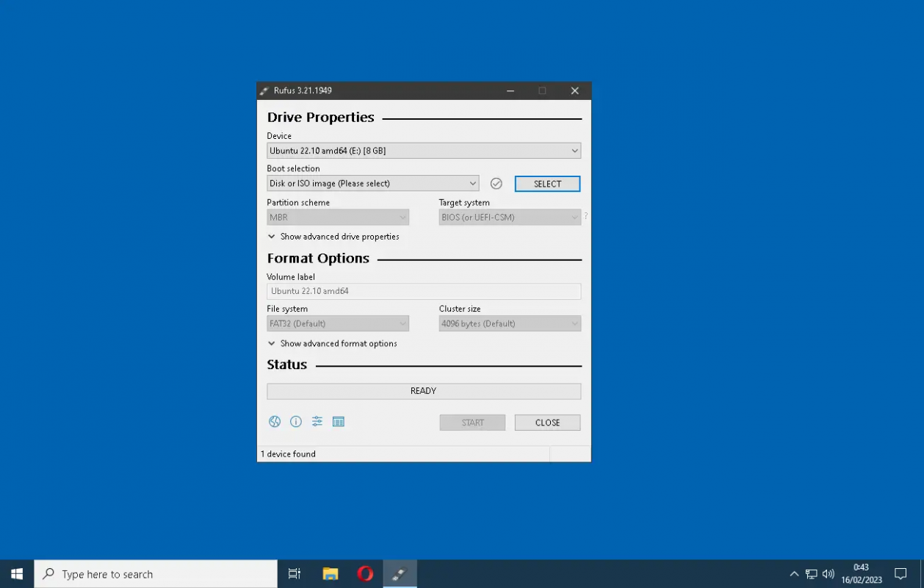Open the network status tray icon

(812, 574)
